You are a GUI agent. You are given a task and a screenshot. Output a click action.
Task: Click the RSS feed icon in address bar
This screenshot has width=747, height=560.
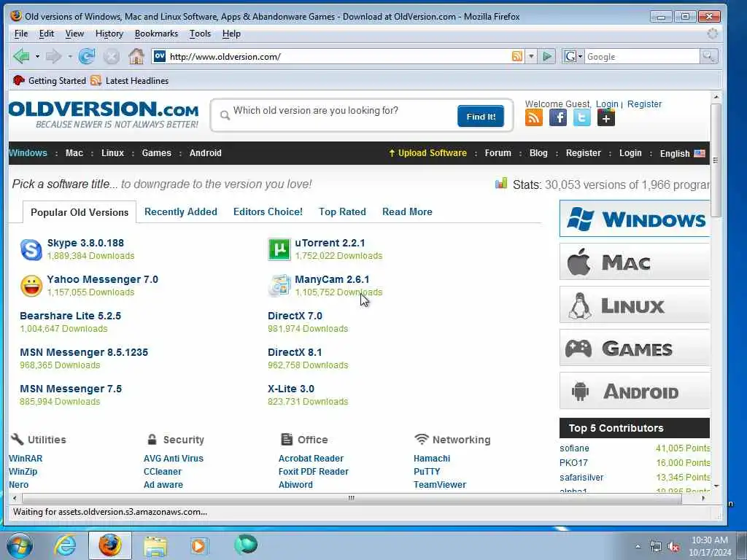[x=517, y=56]
